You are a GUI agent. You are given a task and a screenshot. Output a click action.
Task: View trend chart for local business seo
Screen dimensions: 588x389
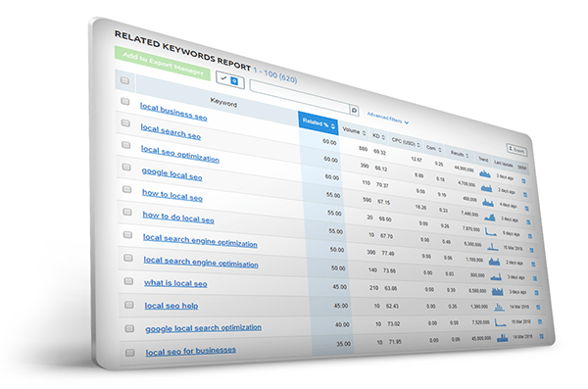pyautogui.click(x=485, y=173)
